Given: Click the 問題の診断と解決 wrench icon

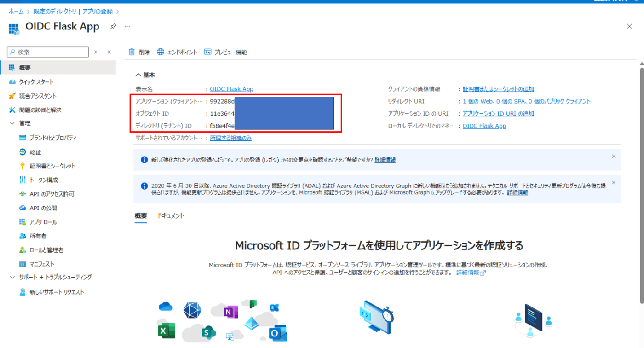Looking at the screenshot, I should pos(12,110).
